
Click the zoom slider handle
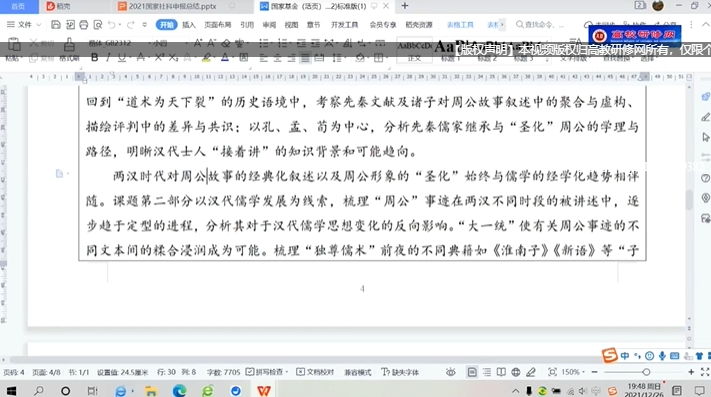coord(646,372)
